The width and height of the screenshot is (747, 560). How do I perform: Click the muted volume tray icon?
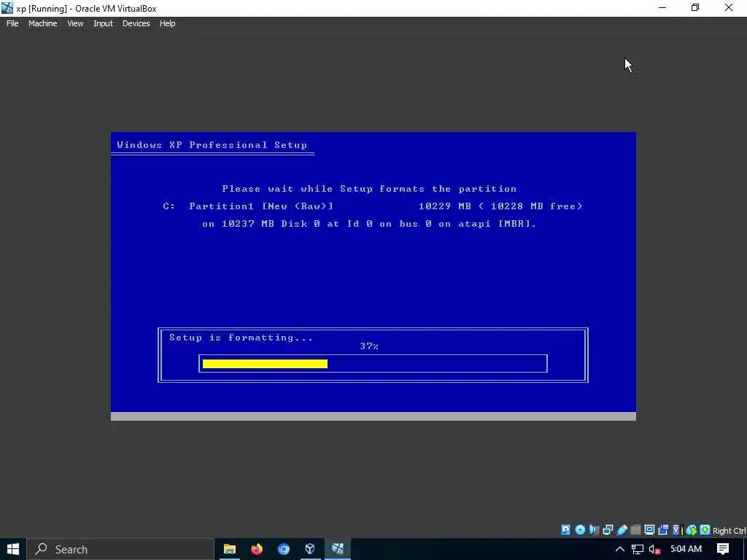(654, 549)
